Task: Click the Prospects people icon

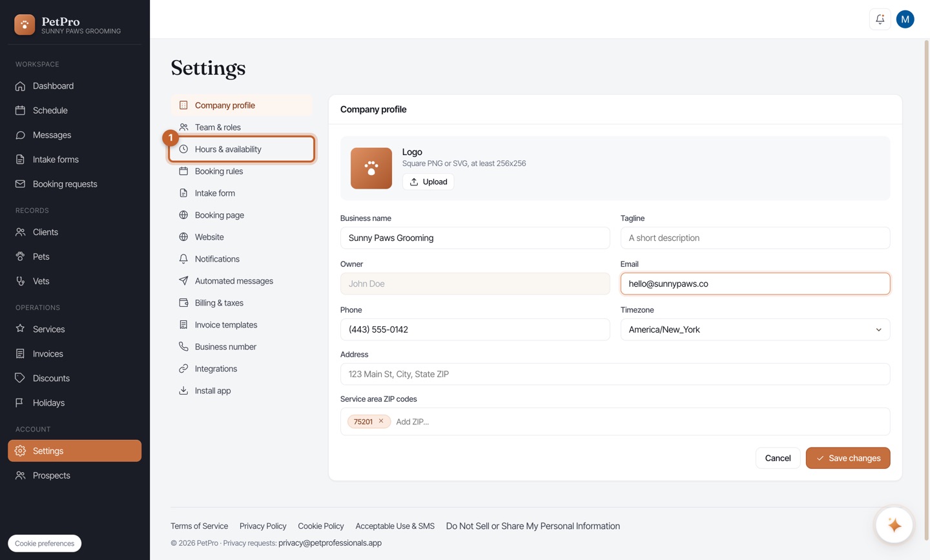Action: point(20,475)
